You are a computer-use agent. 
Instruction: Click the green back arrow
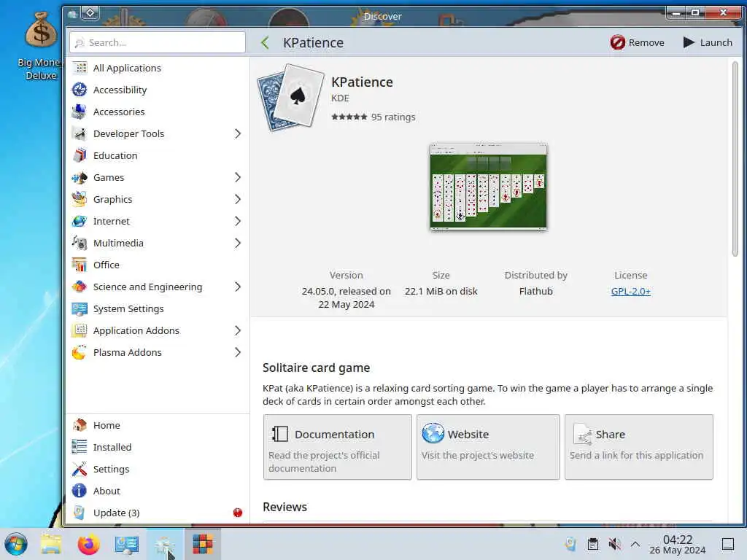coord(266,43)
